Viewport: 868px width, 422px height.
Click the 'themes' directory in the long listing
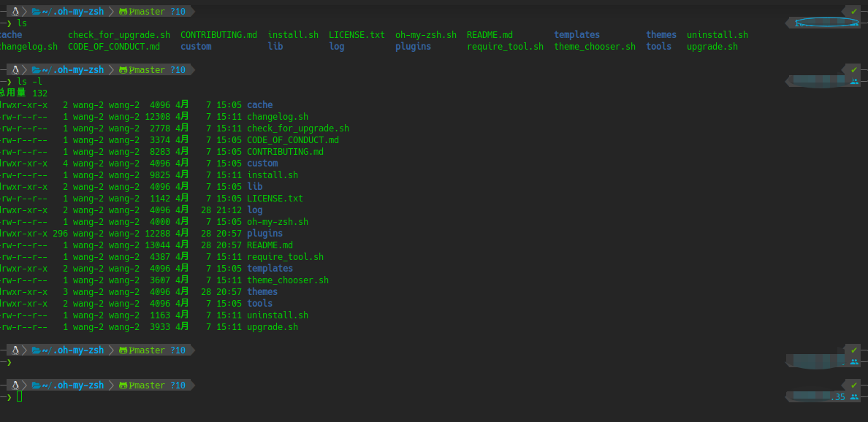pos(262,291)
